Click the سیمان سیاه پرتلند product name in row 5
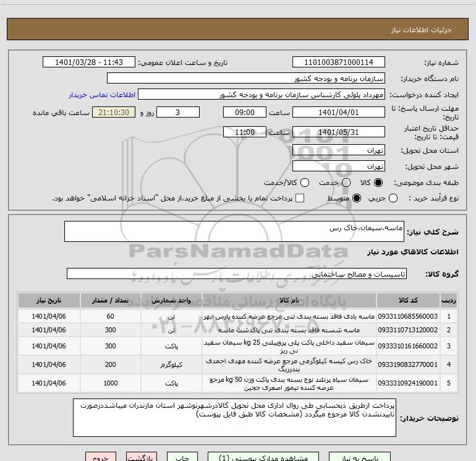Image resolution: width=476 pixels, height=461 pixels. click(x=289, y=384)
